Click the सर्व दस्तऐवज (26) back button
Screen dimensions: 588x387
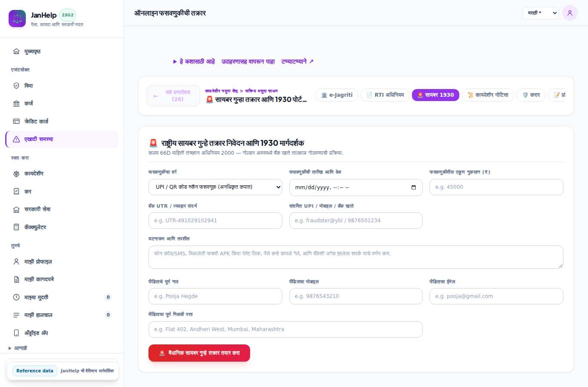pos(173,96)
